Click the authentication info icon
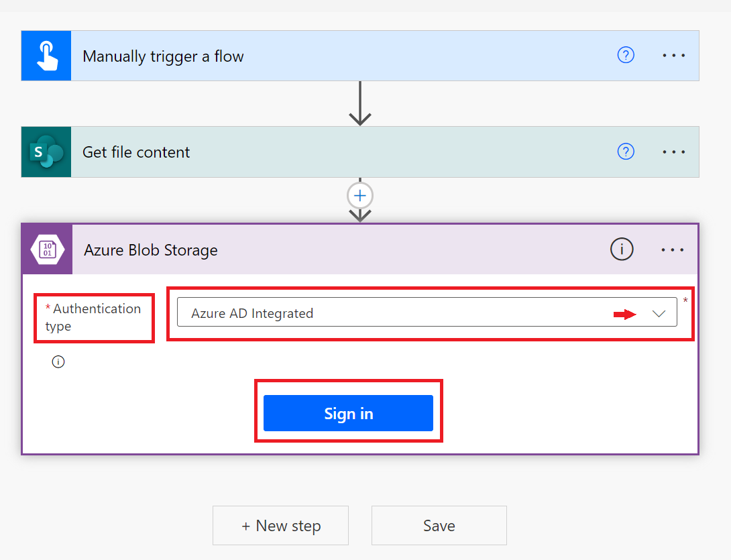The width and height of the screenshot is (731, 560). (58, 361)
